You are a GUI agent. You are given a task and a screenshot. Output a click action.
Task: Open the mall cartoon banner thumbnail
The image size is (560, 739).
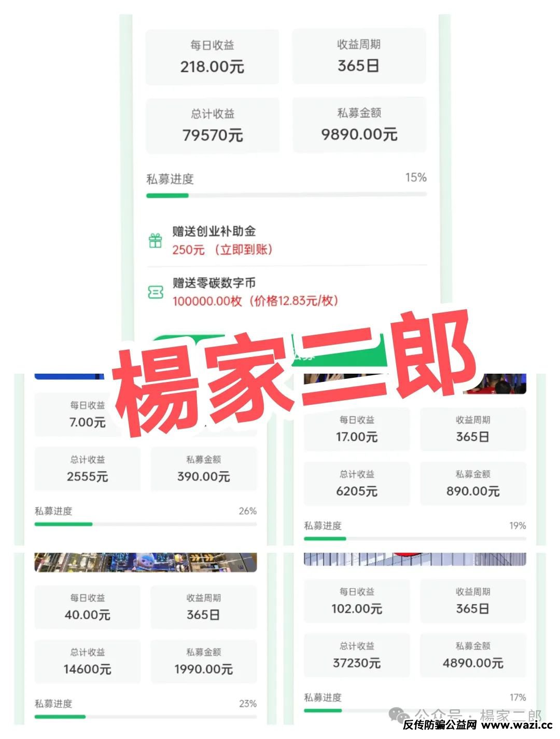[145, 562]
